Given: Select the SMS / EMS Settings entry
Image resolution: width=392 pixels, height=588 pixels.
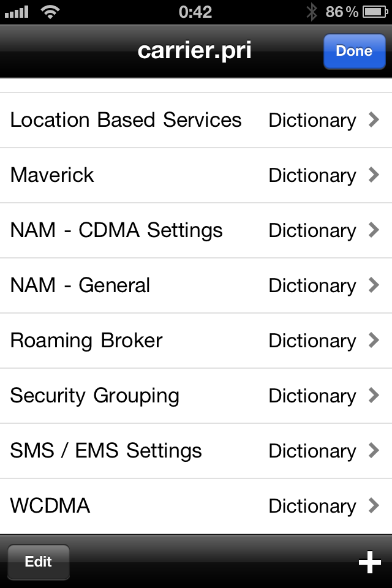Looking at the screenshot, I should click(196, 451).
